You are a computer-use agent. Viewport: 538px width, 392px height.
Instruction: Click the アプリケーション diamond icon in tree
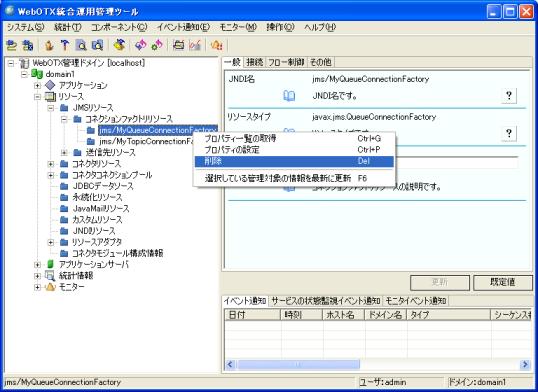[50, 85]
